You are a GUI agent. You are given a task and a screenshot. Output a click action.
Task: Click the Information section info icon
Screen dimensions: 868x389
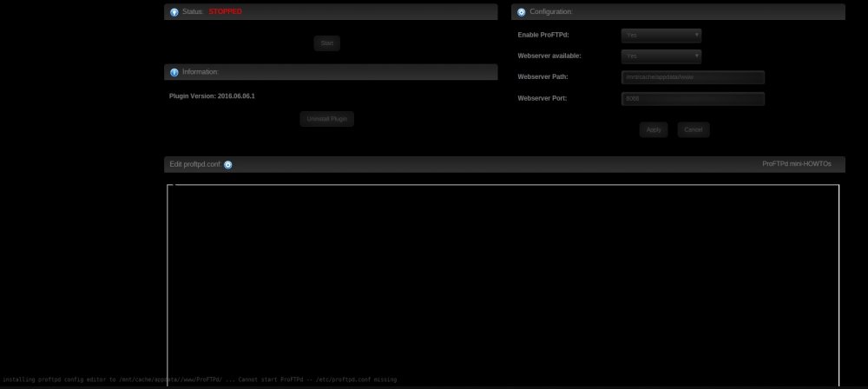pyautogui.click(x=174, y=72)
